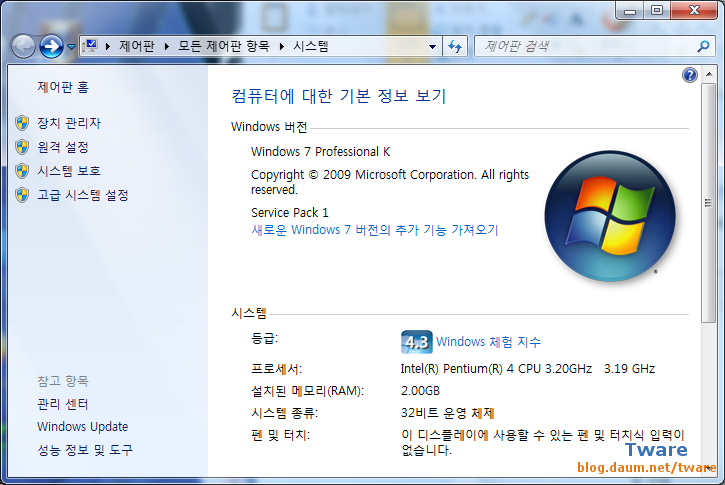The height and width of the screenshot is (485, 725).
Task: Click the text Windows 7 Professional K
Action: click(320, 152)
